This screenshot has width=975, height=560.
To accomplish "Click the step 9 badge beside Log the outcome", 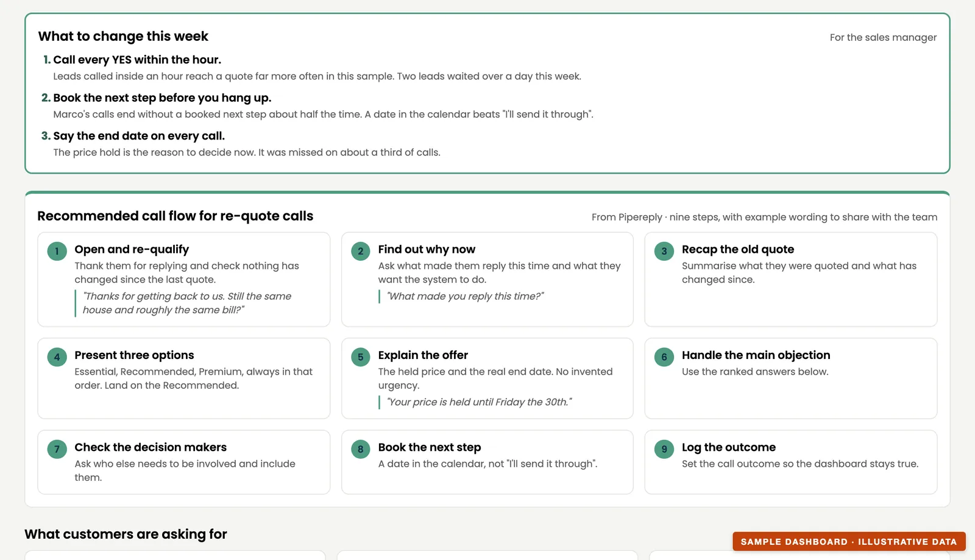I will pyautogui.click(x=664, y=449).
